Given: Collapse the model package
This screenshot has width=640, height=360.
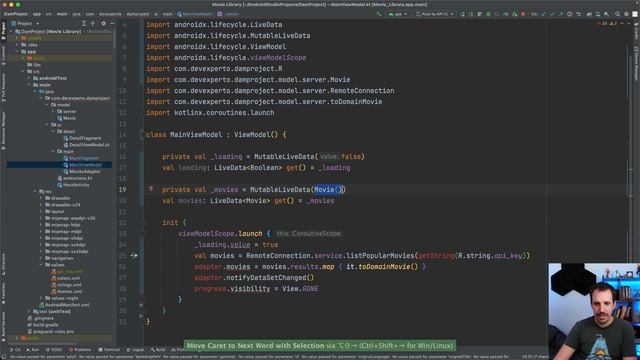Looking at the screenshot, I should [47, 105].
